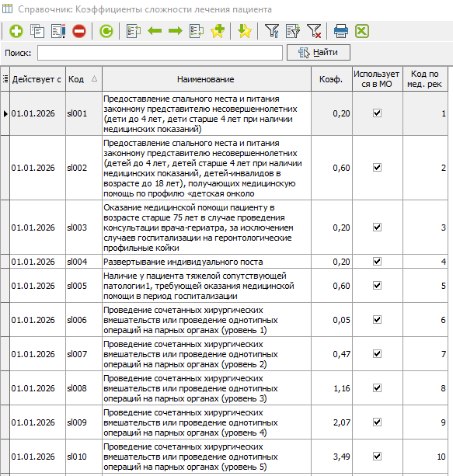Delete record with red minus icon

pos(79,31)
